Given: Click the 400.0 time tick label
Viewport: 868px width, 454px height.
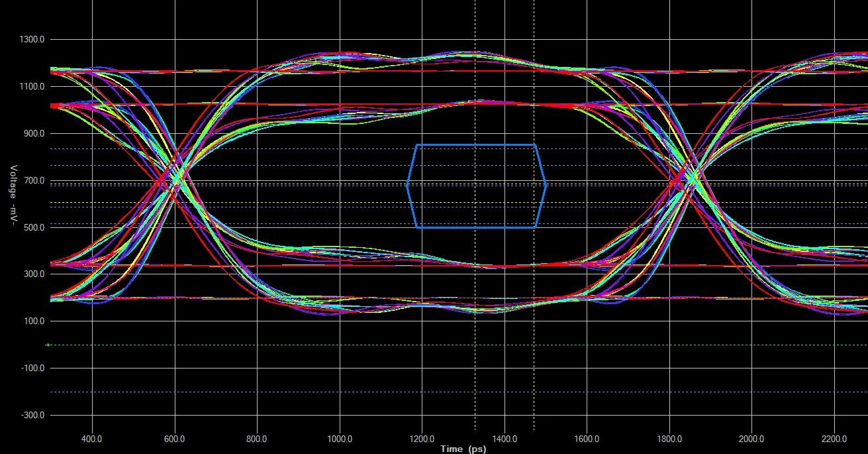Looking at the screenshot, I should 91,439.
